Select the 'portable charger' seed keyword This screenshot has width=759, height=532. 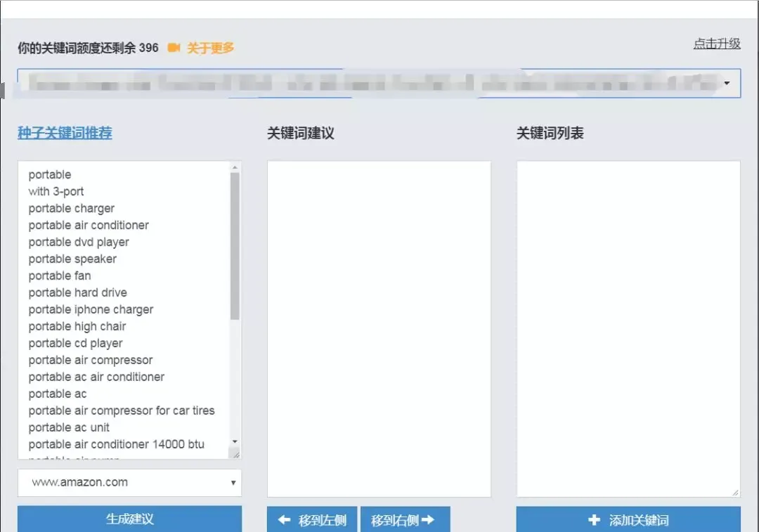[x=72, y=208]
